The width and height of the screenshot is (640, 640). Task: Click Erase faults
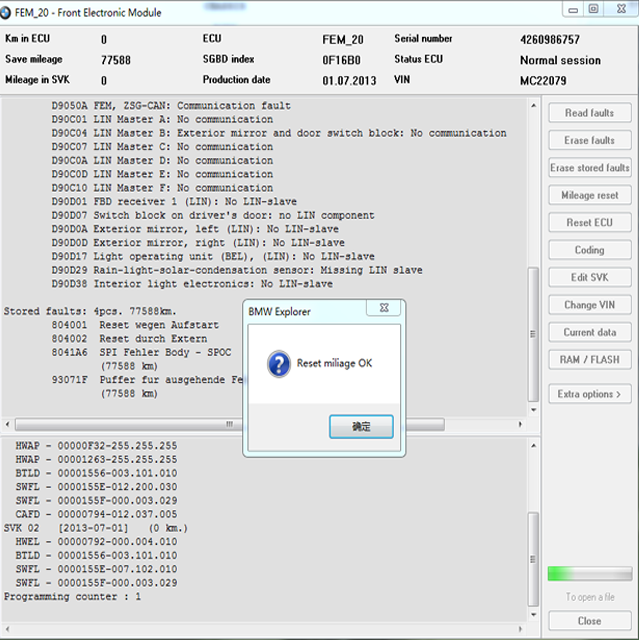589,141
